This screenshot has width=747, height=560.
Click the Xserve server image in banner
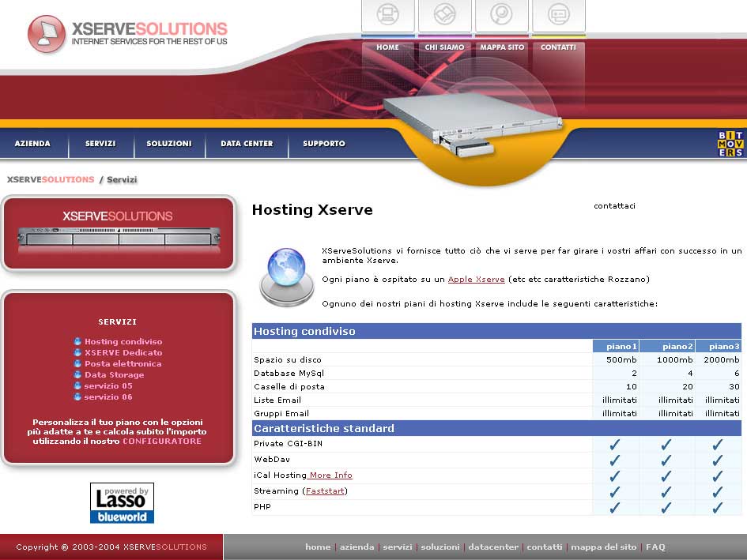click(472, 124)
